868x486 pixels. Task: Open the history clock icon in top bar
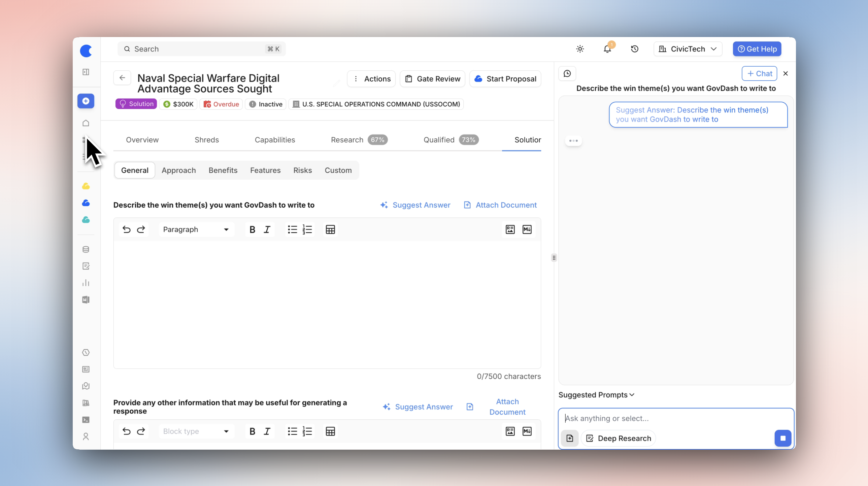click(x=634, y=49)
